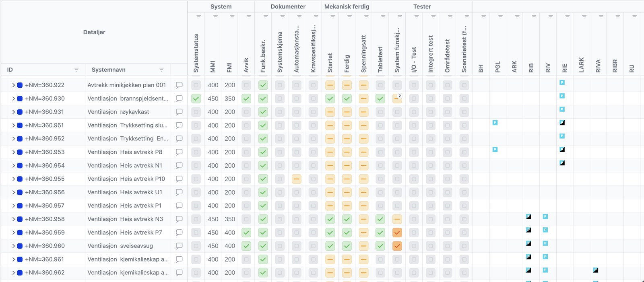Viewport: 644px width, 282px height.
Task: Open filter above Avvik column
Action: [249, 16]
